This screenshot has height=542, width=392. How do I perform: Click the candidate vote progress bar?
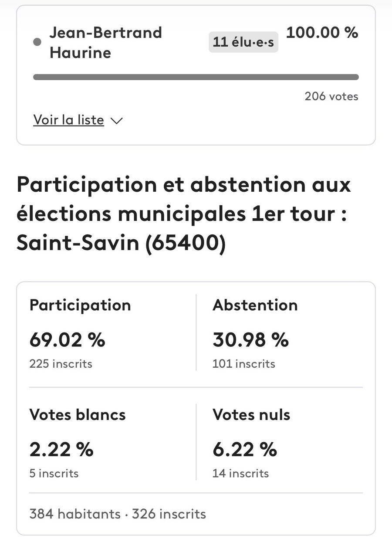pyautogui.click(x=196, y=77)
